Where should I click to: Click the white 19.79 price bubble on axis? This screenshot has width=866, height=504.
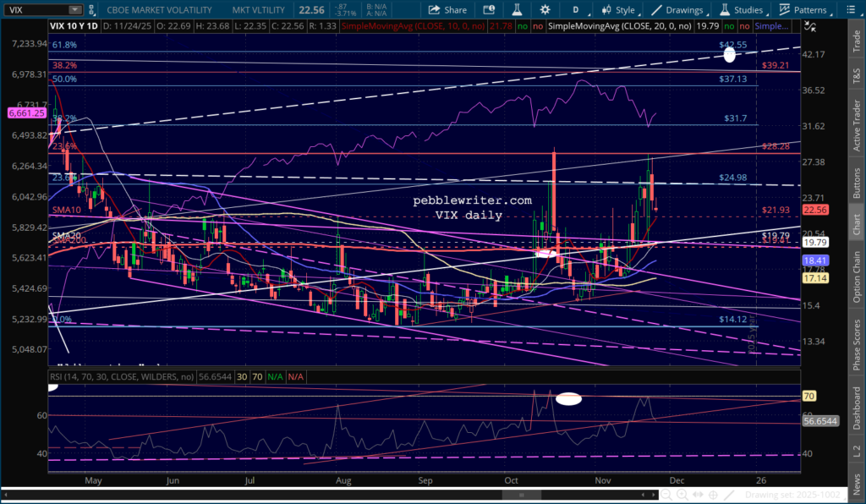coord(815,243)
